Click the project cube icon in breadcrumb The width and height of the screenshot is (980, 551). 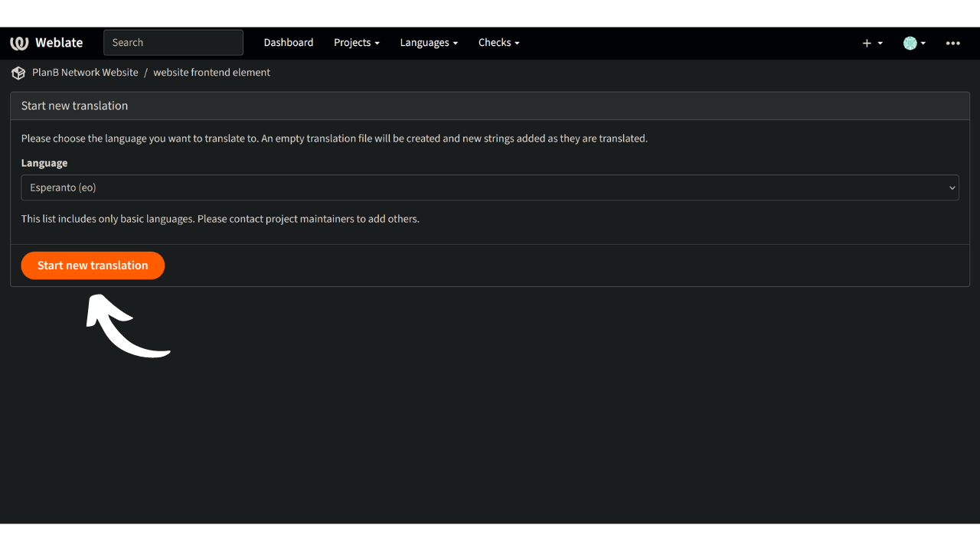(x=18, y=73)
